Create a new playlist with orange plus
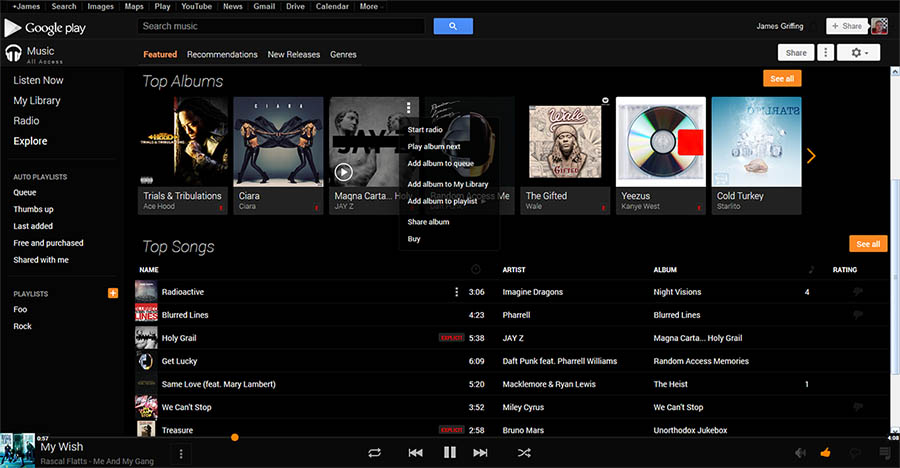 coord(113,293)
